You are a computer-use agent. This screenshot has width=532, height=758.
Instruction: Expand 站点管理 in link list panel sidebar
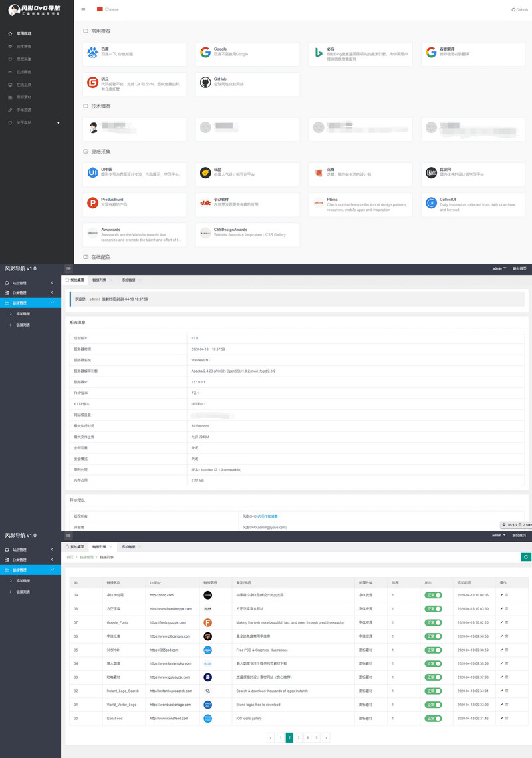(31, 550)
